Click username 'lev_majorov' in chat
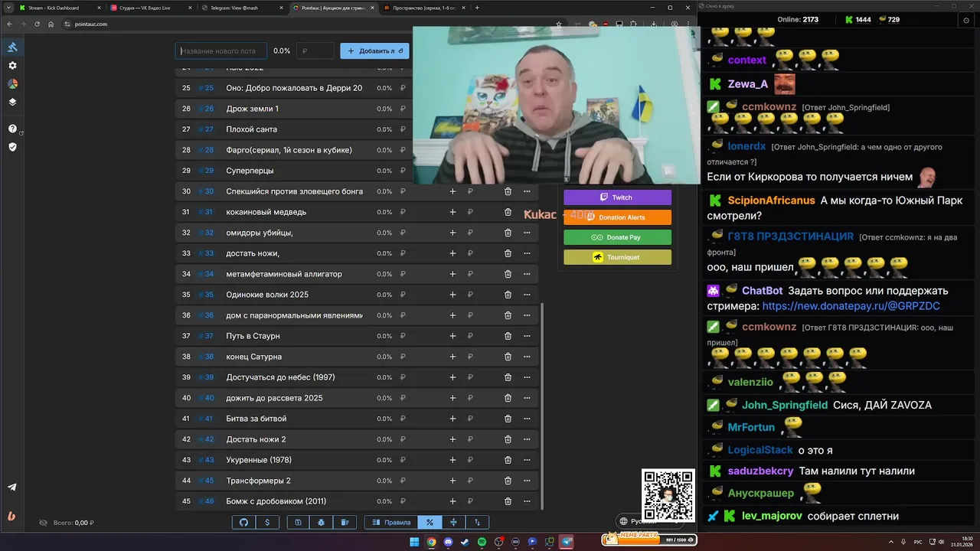The image size is (980, 551). (x=772, y=516)
